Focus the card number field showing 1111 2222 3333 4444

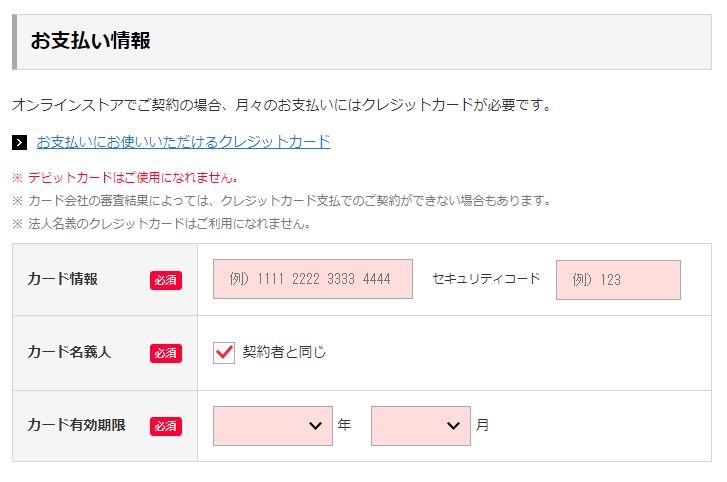click(312, 279)
